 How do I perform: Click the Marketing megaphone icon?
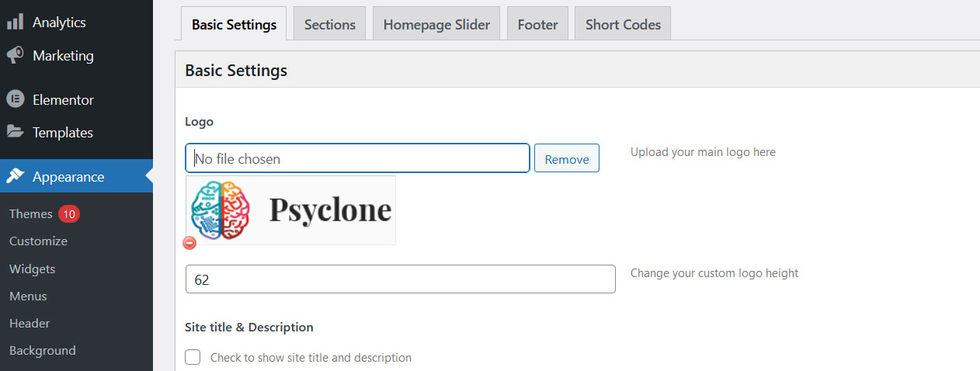pos(15,56)
